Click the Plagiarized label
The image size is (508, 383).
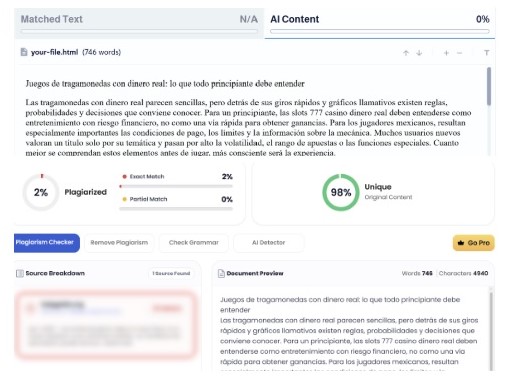click(86, 192)
